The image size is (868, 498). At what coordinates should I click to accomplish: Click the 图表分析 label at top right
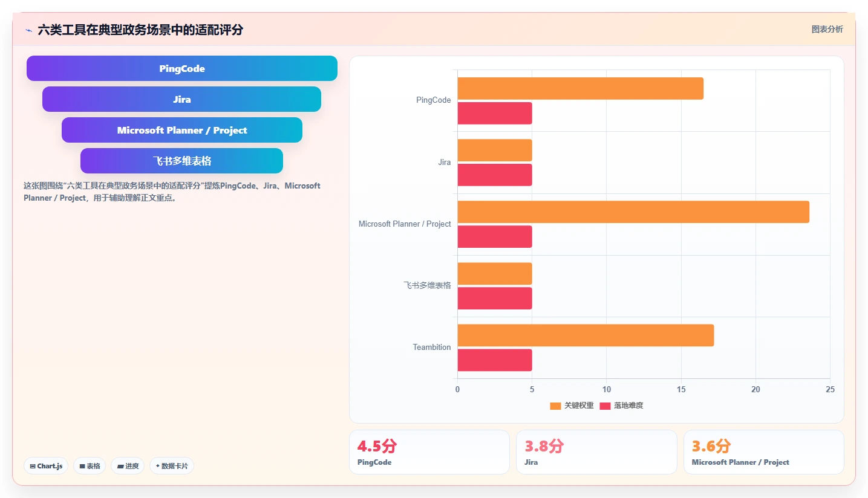(x=827, y=29)
